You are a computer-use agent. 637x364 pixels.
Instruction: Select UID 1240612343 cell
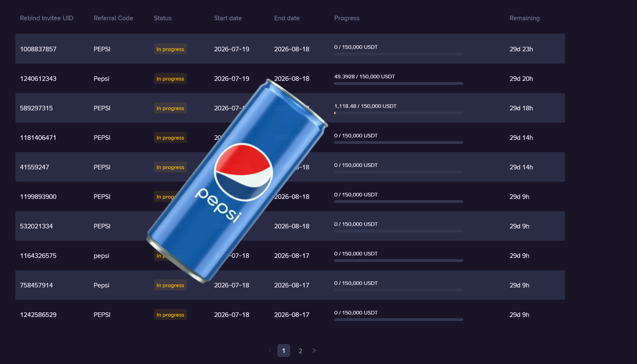click(x=38, y=78)
